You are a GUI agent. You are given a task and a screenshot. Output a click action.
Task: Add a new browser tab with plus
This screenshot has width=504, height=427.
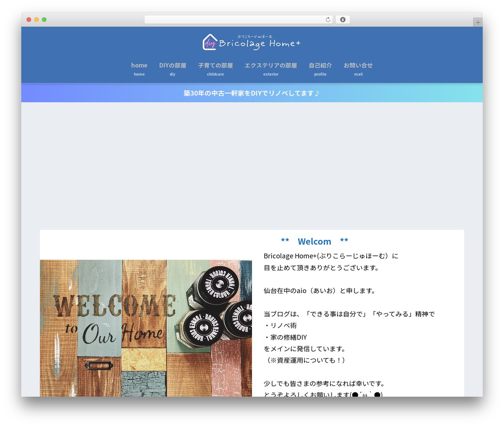coord(478,22)
